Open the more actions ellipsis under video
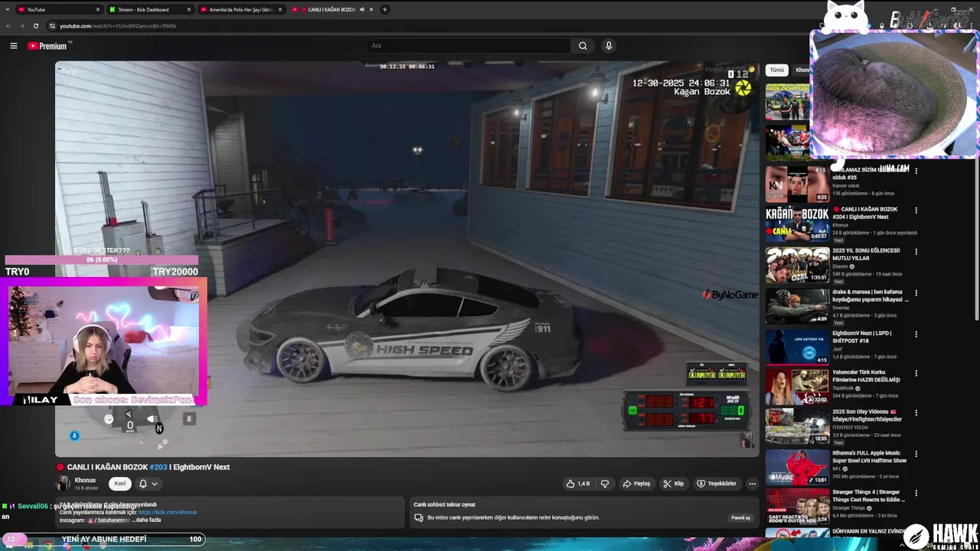Screen dimensions: 980x551 pyautogui.click(x=752, y=484)
